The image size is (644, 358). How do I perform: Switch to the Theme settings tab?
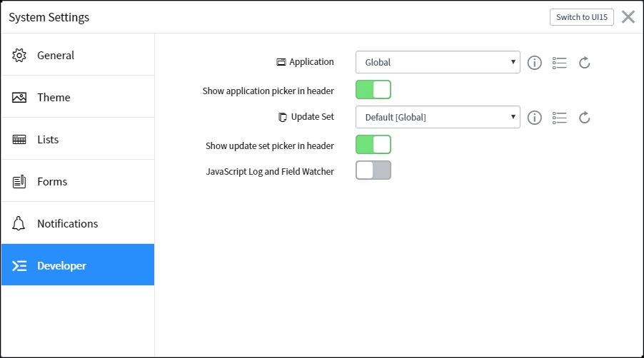[78, 97]
